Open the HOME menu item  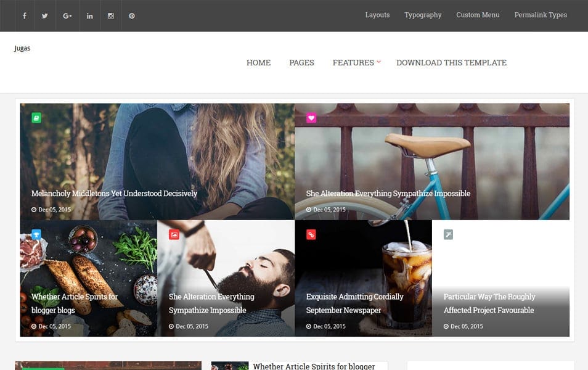coord(258,62)
